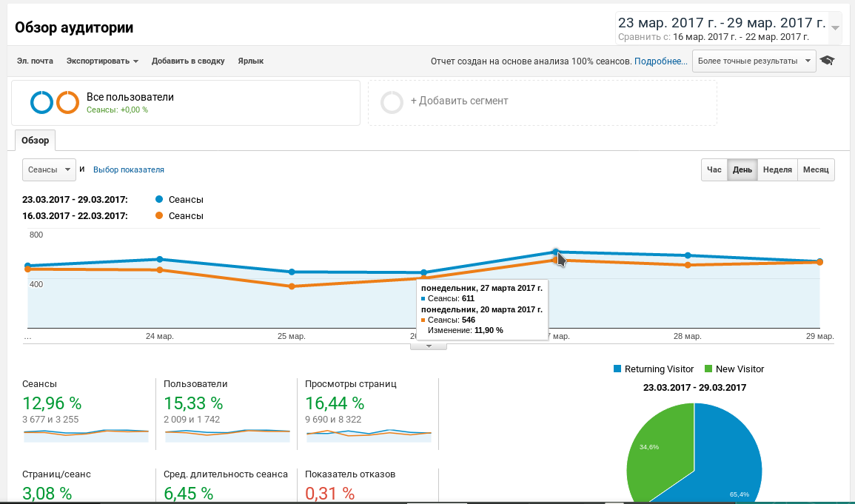Click the Эл. почта toolbar item
Image resolution: width=855 pixels, height=504 pixels.
[35, 61]
